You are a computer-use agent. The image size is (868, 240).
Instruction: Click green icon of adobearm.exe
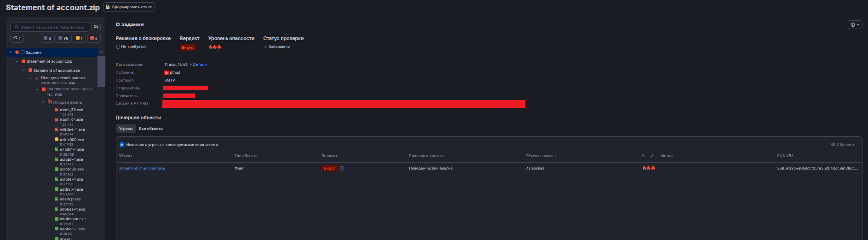[57, 219]
